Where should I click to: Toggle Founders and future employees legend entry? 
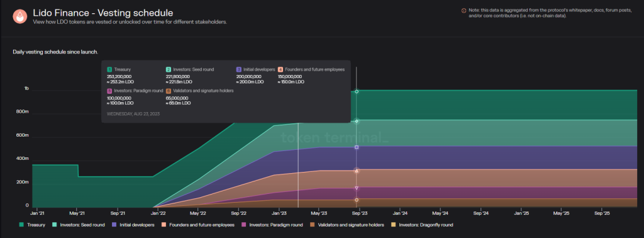point(197,225)
